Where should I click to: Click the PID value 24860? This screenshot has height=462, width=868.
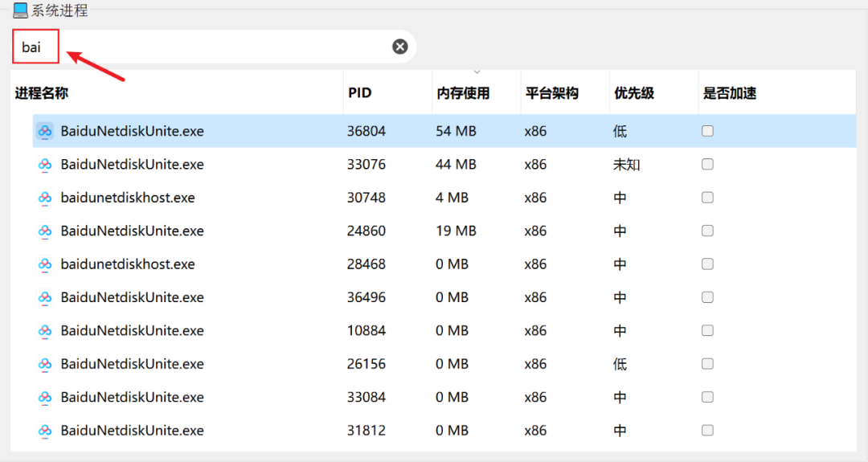(366, 231)
